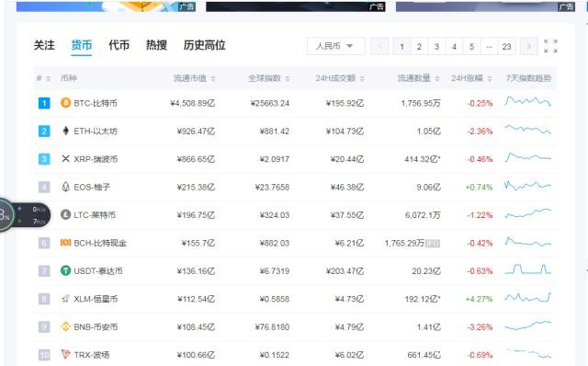Screen dimensions: 588x366
Task: Switch to the 历史高位 tab
Action: click(x=204, y=45)
